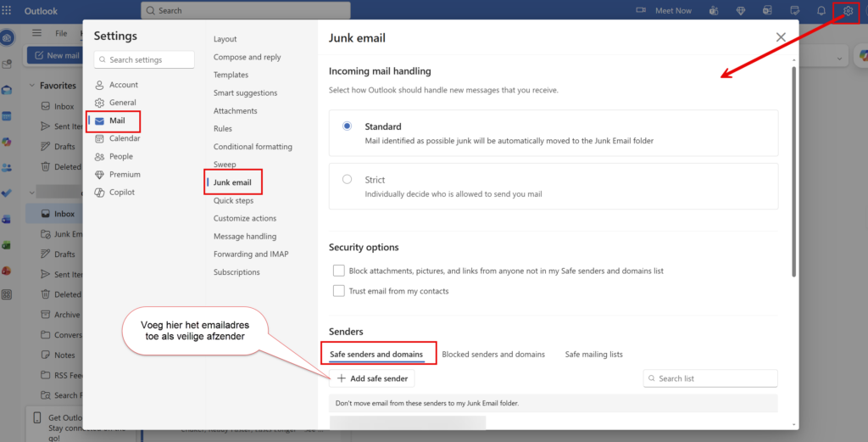Open the Forwarding and IMAP settings
Image resolution: width=868 pixels, height=442 pixels.
[x=253, y=255]
